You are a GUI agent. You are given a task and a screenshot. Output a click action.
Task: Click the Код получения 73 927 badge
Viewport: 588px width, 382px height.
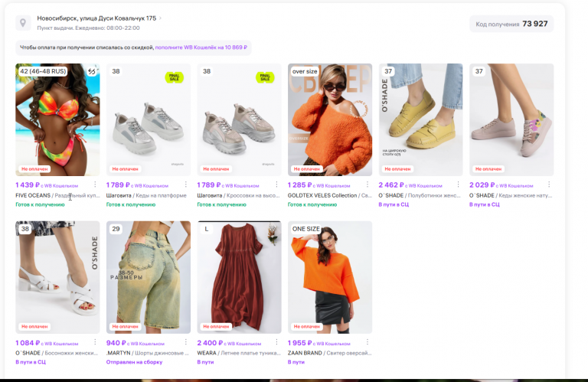pos(511,24)
